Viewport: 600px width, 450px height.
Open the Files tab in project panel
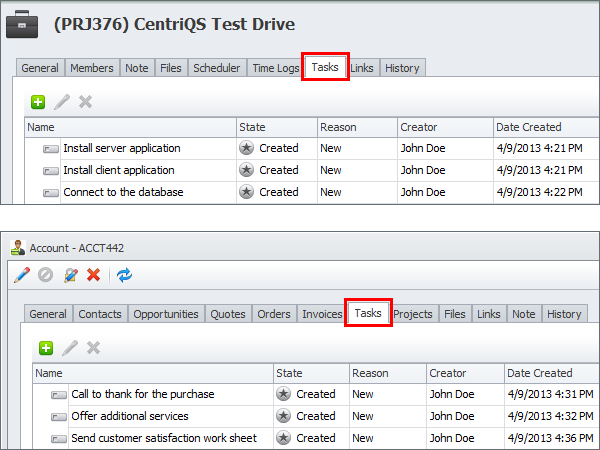[x=171, y=68]
